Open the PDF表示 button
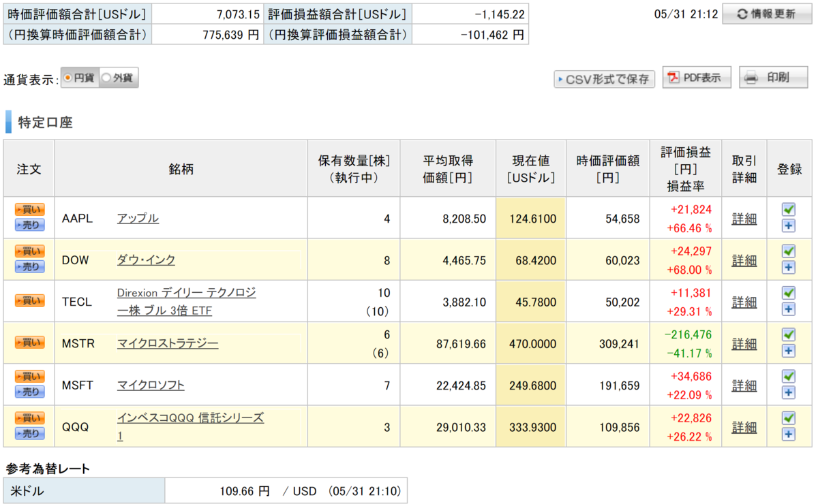 697,78
